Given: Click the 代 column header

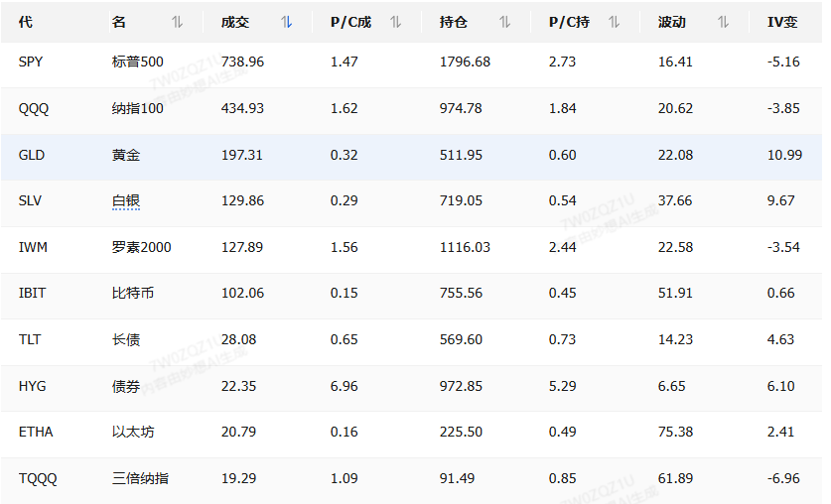Looking at the screenshot, I should pos(26,22).
